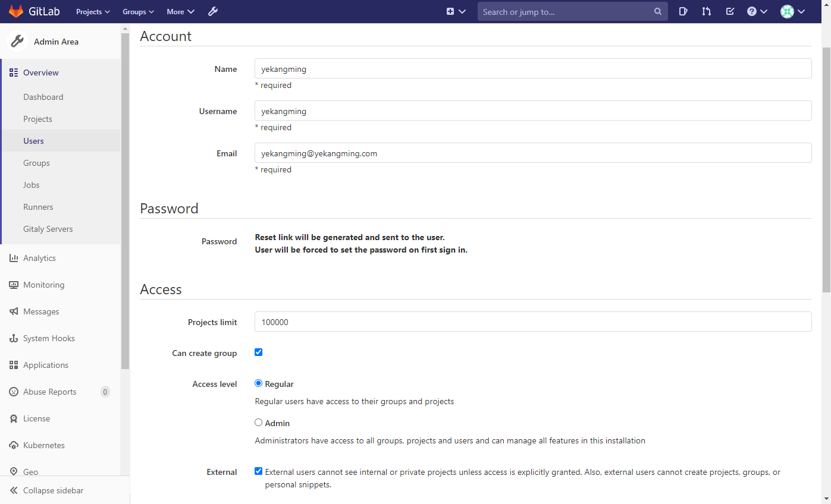Viewport: 831px width, 504px height.
Task: Uncheck the Can create group checkbox
Action: coord(258,352)
